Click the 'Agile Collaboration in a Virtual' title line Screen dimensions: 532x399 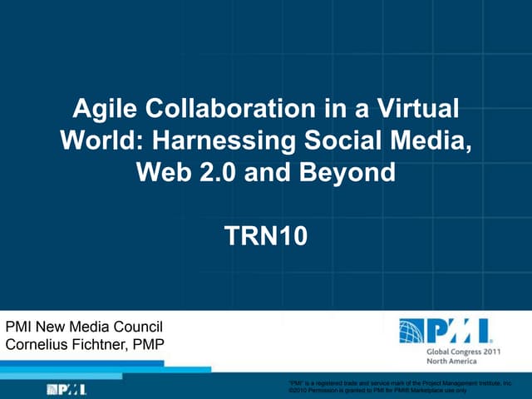(266, 109)
